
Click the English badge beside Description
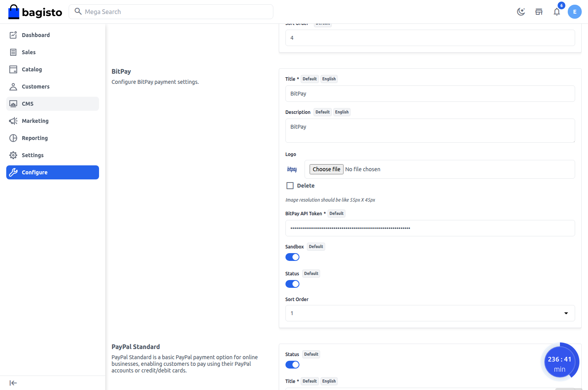(x=342, y=112)
